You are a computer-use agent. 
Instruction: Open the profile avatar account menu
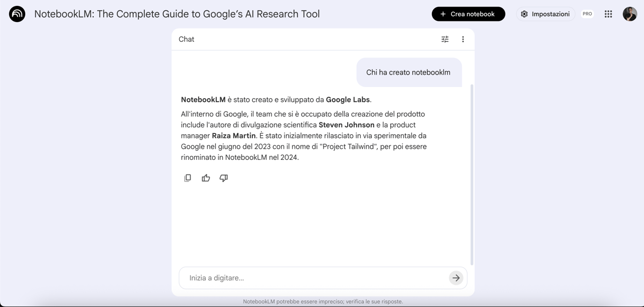click(x=630, y=14)
